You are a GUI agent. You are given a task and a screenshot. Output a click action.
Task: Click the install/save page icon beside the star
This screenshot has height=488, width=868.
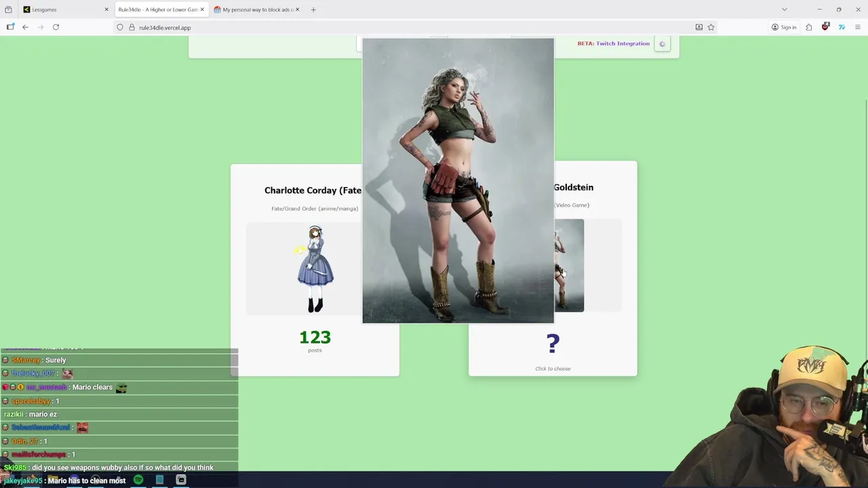pyautogui.click(x=698, y=27)
